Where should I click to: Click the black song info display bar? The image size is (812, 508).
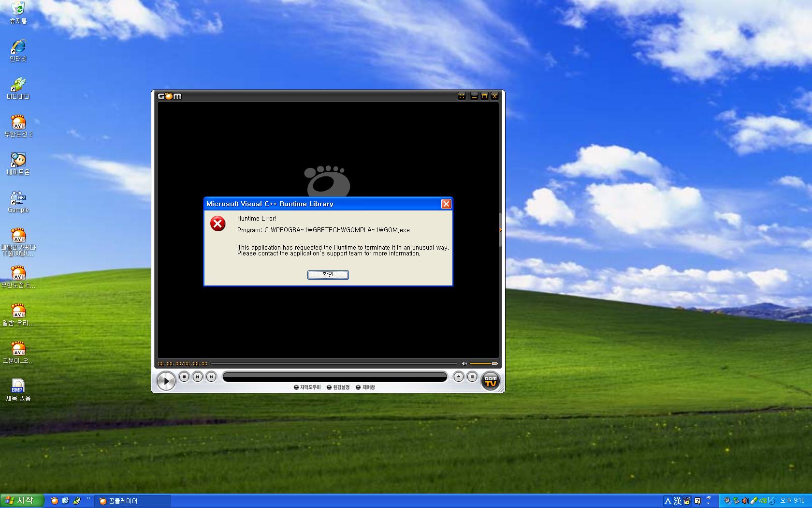[x=334, y=377]
